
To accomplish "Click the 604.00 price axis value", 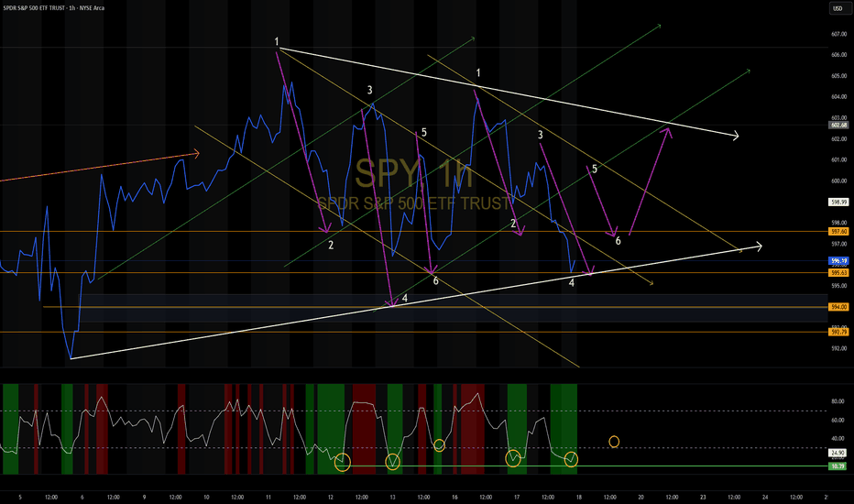I will click(838, 96).
